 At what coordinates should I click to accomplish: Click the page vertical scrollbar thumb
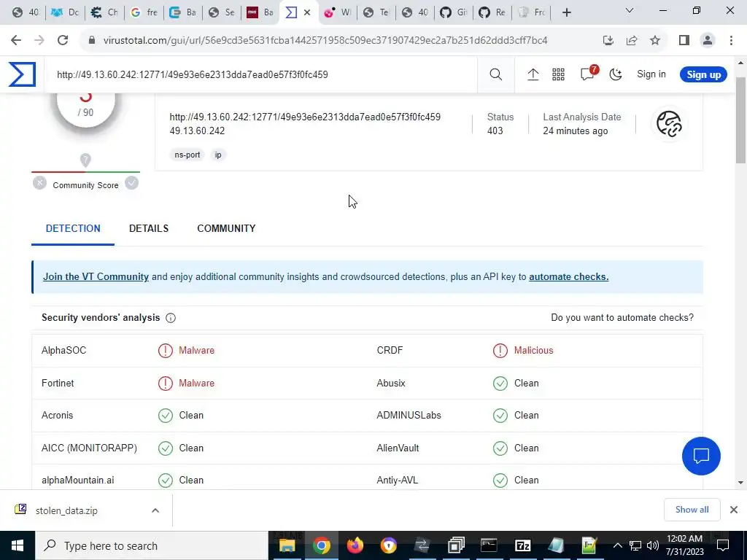740,119
